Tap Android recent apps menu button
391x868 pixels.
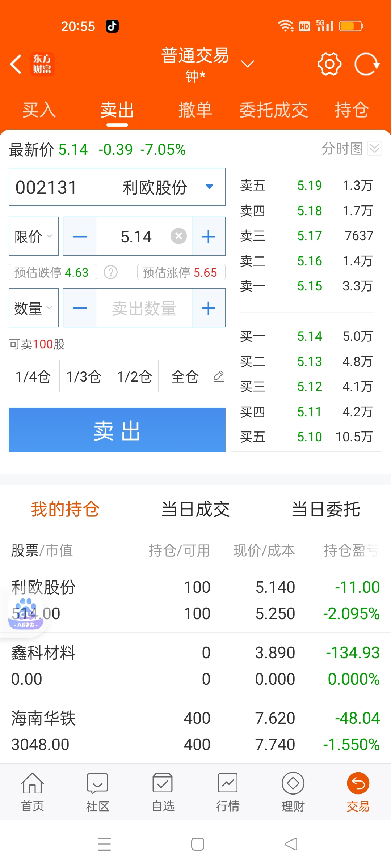(x=104, y=844)
